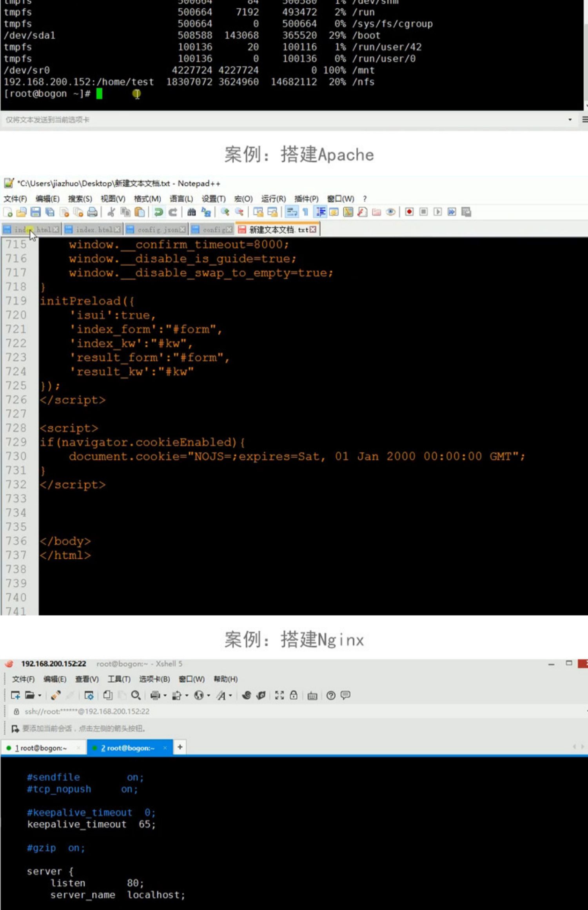Open dropdown arrow on 仅将文本发送到当前选项卡 bar

(x=570, y=120)
